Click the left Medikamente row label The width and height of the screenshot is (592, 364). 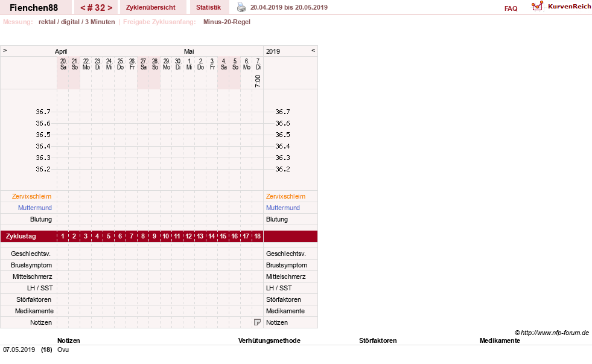tap(34, 311)
